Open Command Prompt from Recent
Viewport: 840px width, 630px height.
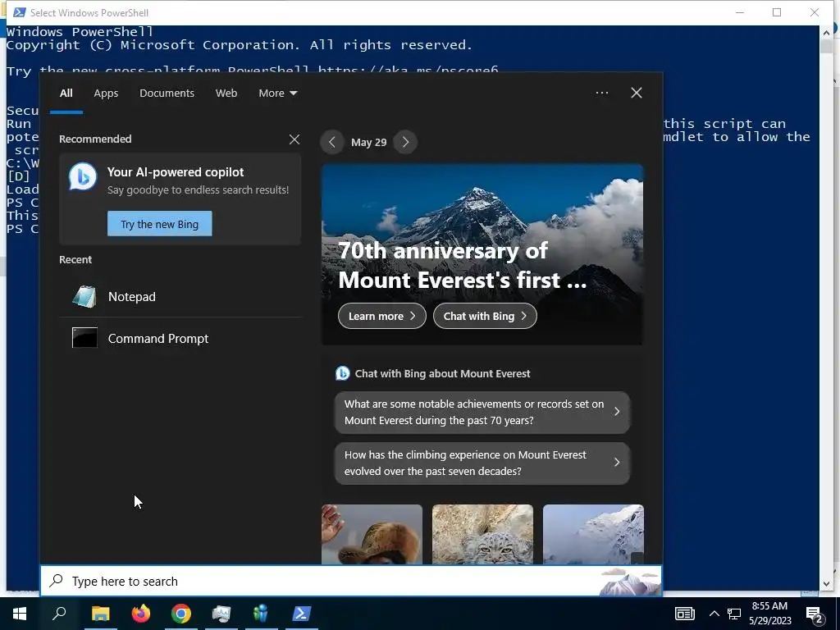[x=180, y=339]
